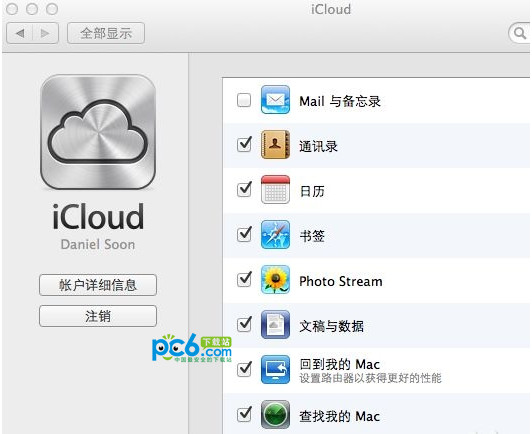Click the Daniel Soon account name
Viewport: 532px width, 434px height.
point(98,244)
